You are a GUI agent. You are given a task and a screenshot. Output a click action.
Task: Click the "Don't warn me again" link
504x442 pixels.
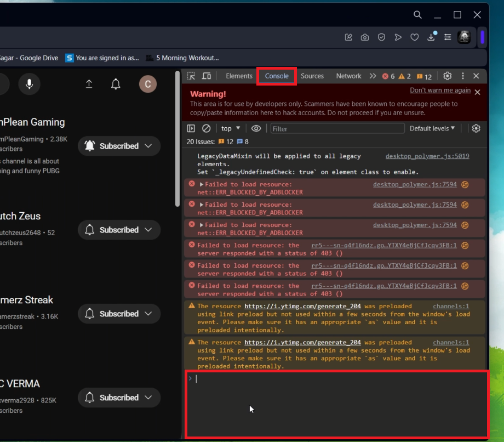[x=440, y=90]
